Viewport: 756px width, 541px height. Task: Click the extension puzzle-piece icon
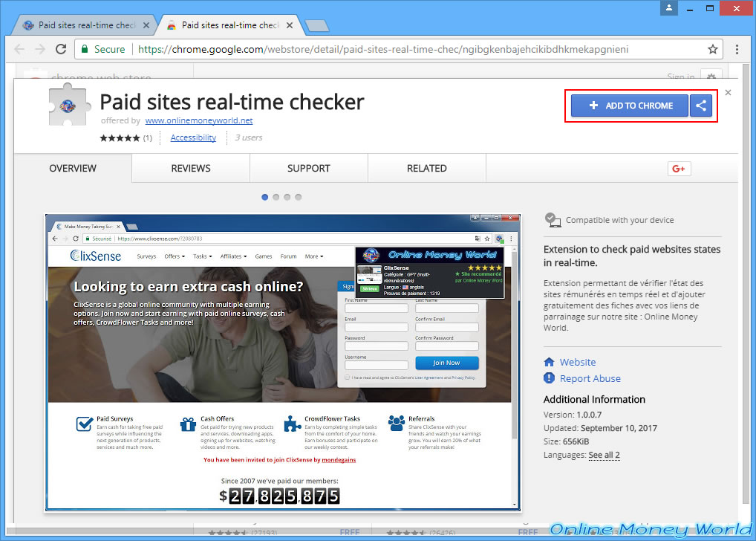[x=69, y=105]
